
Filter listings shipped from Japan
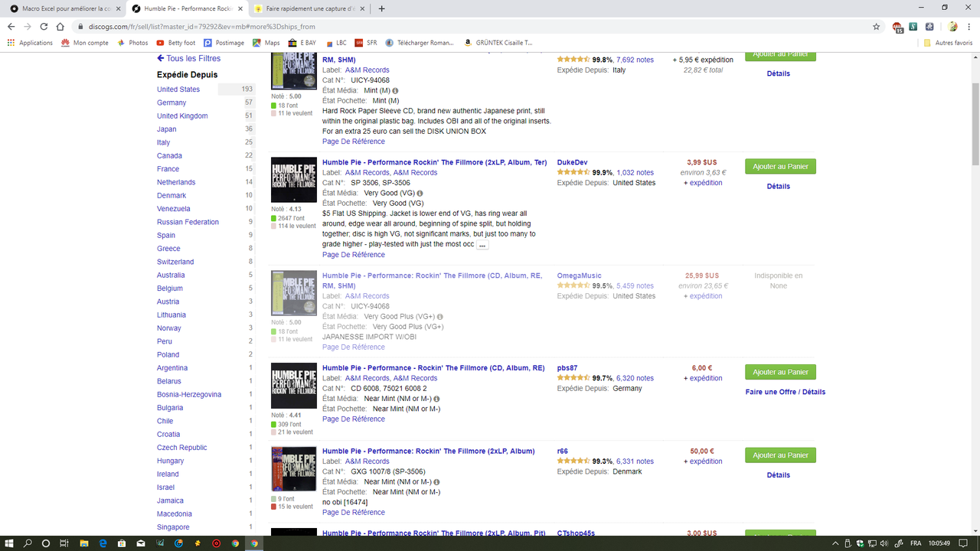167,129
